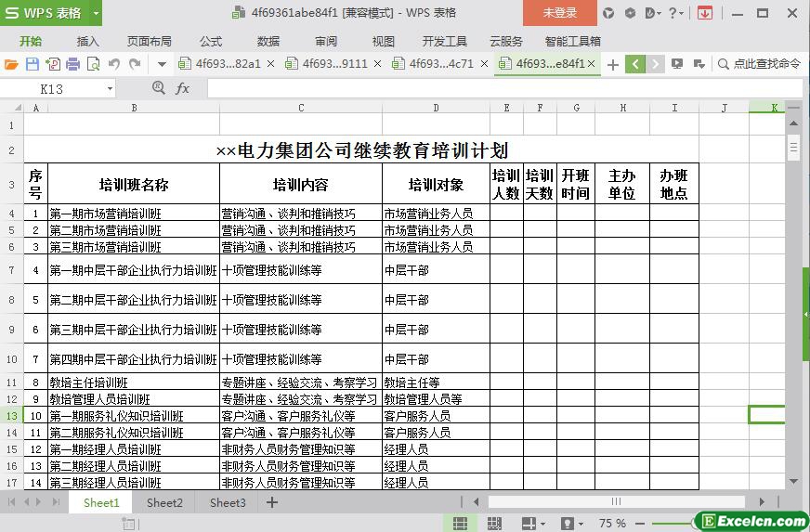Expand the Name Box dropdown arrow
The image size is (810, 532).
110,89
